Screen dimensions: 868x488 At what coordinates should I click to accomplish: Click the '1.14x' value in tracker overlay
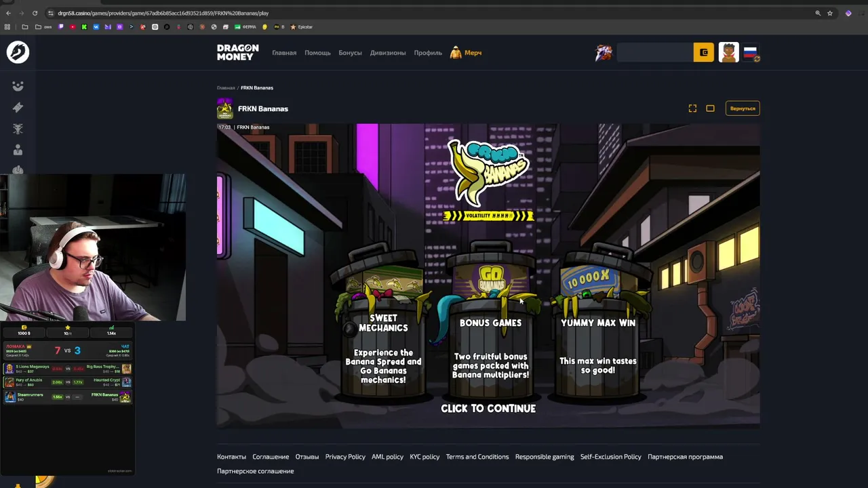click(111, 333)
